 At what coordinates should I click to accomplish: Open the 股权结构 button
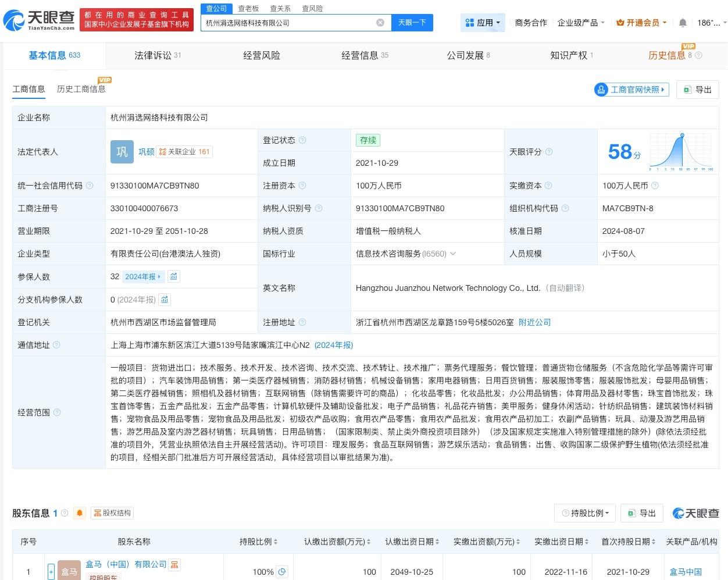click(112, 513)
